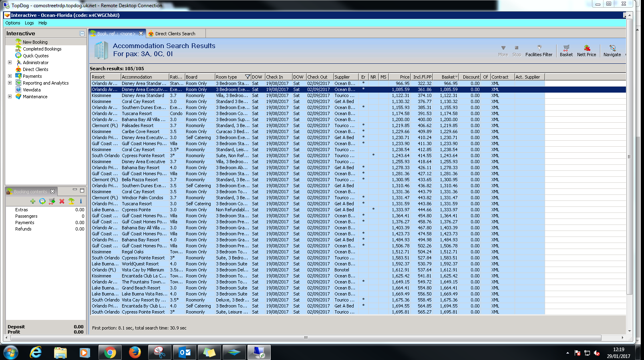Select the WorldQuest Resort row
Viewport: 644px width, 360px height.
318,264
